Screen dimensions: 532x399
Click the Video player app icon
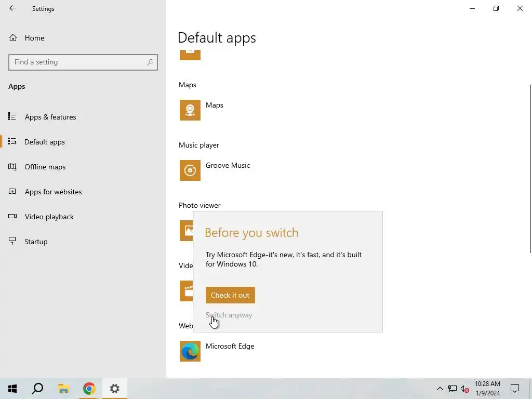click(x=187, y=291)
